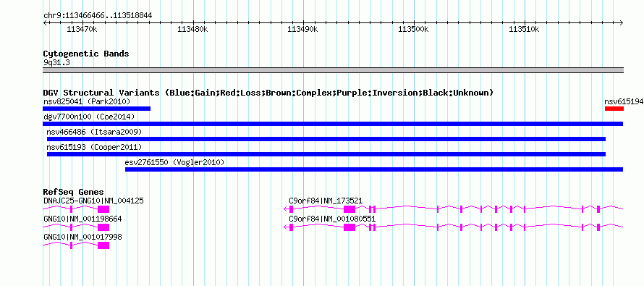This screenshot has height=286, width=644.
Task: Open the nsv615193 (Cooper2011) variant label
Action: pyautogui.click(x=94, y=147)
